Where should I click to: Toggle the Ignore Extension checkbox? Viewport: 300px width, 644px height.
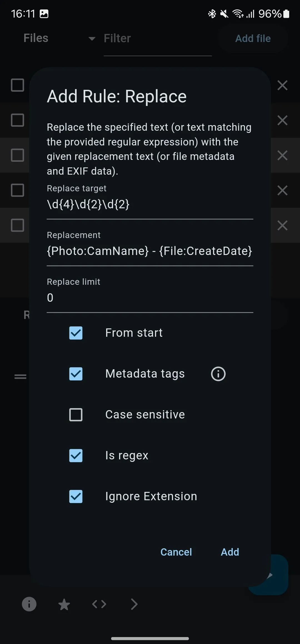coord(76,496)
